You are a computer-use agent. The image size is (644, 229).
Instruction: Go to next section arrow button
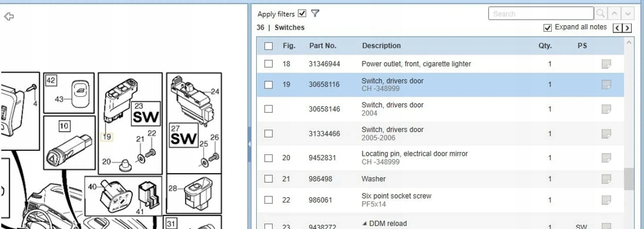coord(627,28)
